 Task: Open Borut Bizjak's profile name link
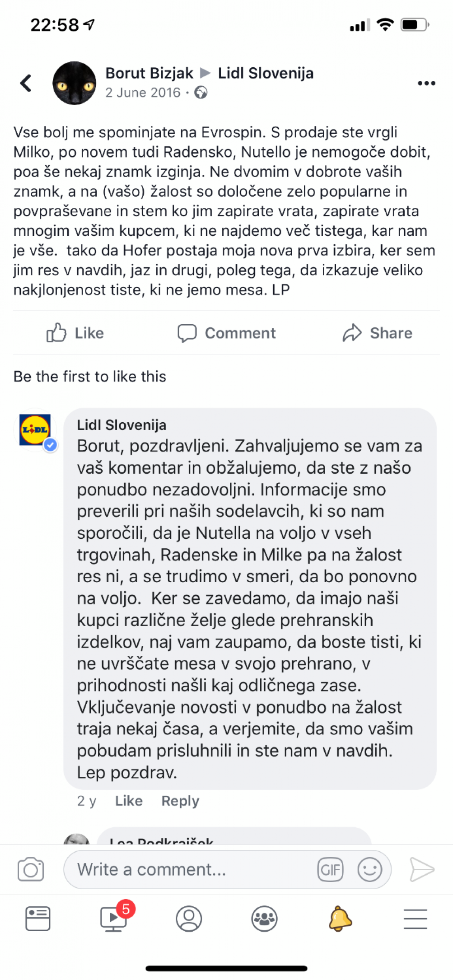click(149, 73)
